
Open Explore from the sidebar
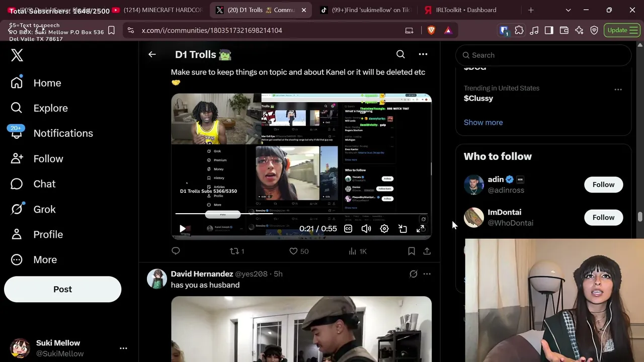point(39,108)
